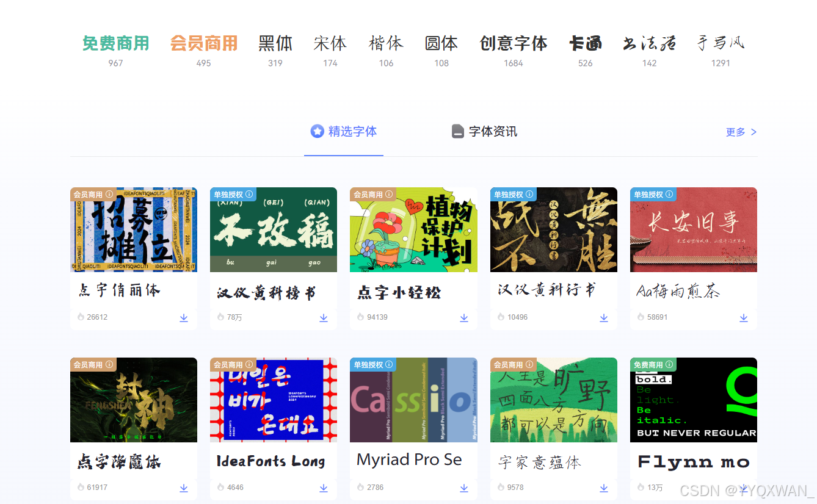Click info icon on 植物保护计划 card badge
Viewport: 817px width, 504px height.
pos(389,194)
